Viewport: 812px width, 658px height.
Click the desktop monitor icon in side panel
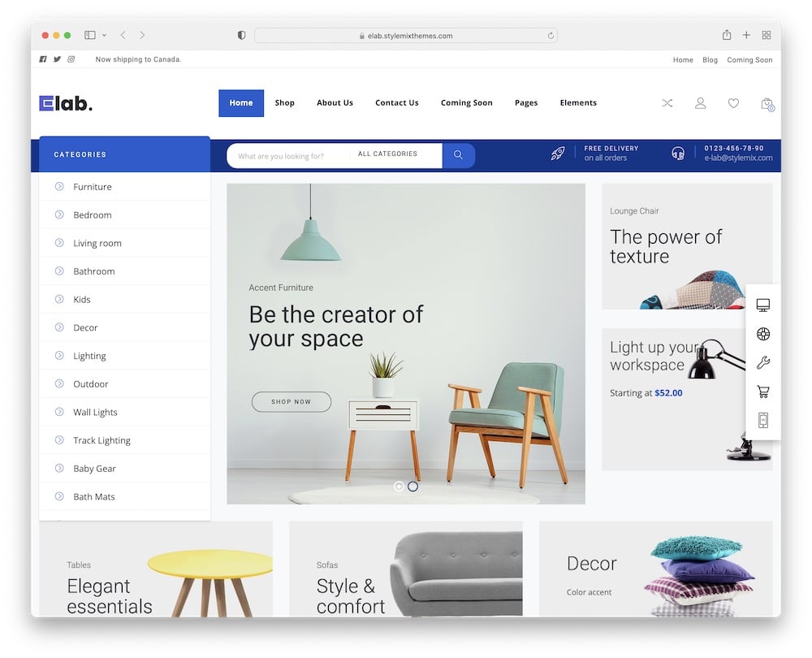[762, 305]
